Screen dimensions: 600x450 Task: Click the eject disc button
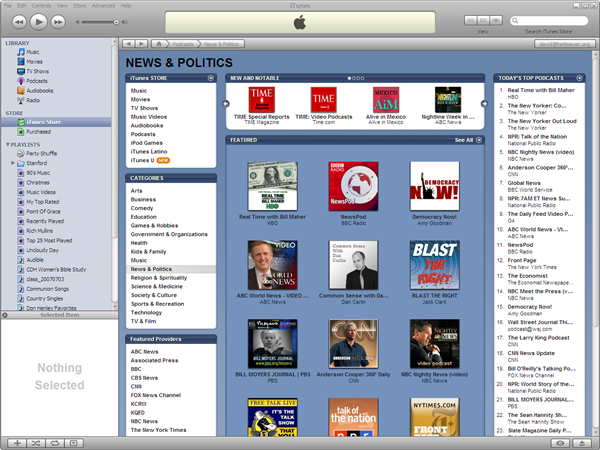(582, 443)
